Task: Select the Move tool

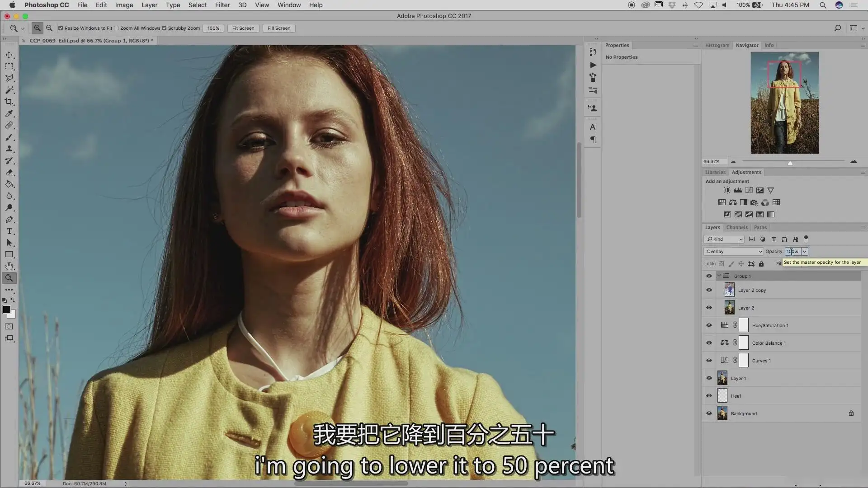Action: pos(9,55)
